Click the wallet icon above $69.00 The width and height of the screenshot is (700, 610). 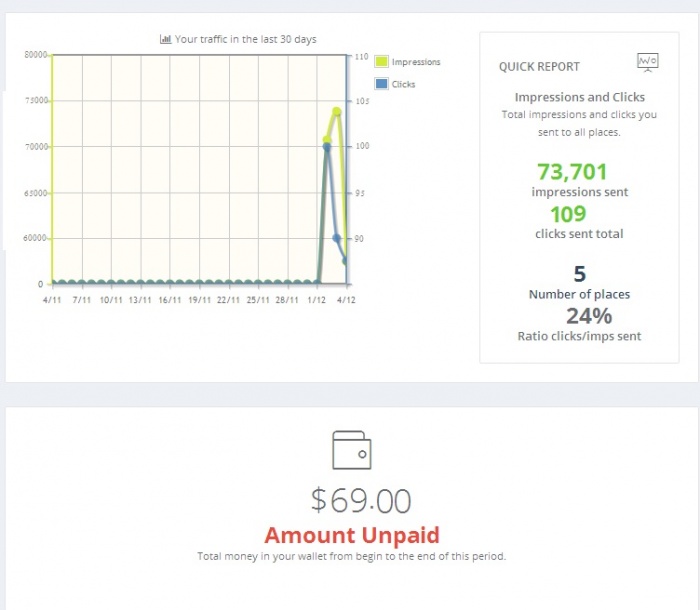[x=351, y=448]
